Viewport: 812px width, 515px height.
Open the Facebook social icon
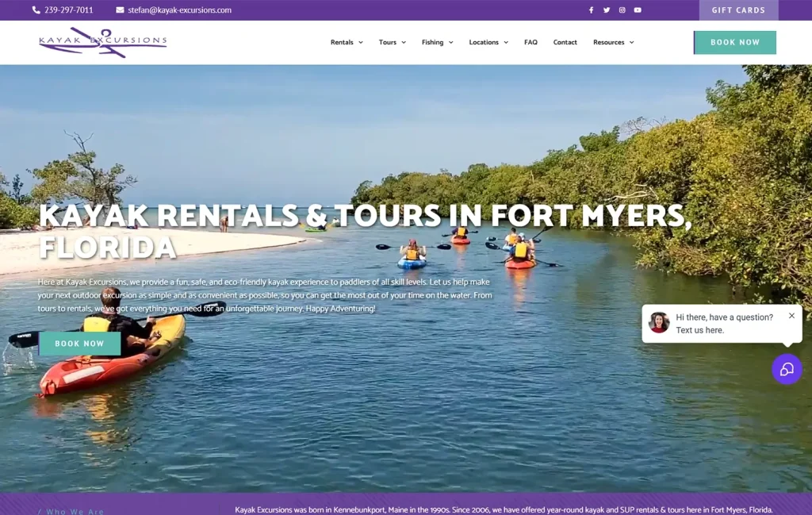coord(591,10)
